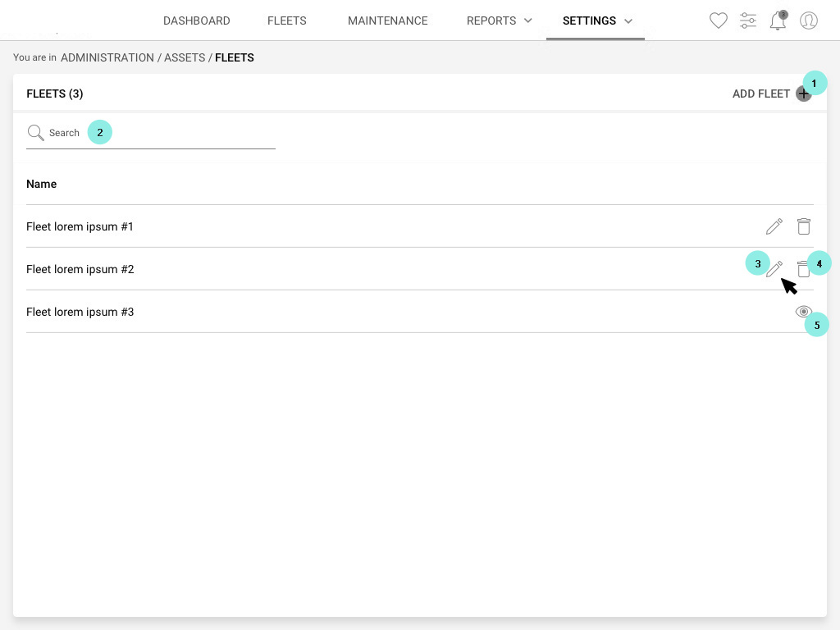Open the user profile avatar icon
840x630 pixels.
[808, 21]
